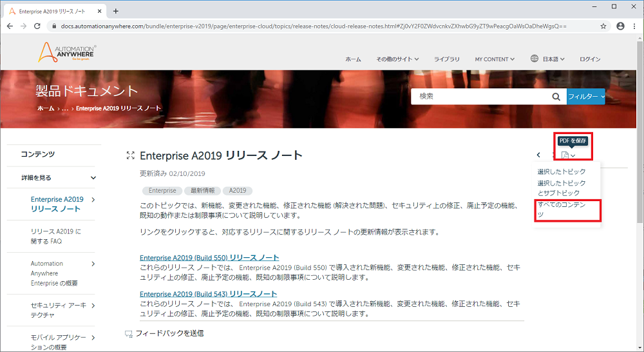Viewport: 644px width, 352px height.
Task: Open the MY CONTENT dropdown
Action: tap(495, 59)
